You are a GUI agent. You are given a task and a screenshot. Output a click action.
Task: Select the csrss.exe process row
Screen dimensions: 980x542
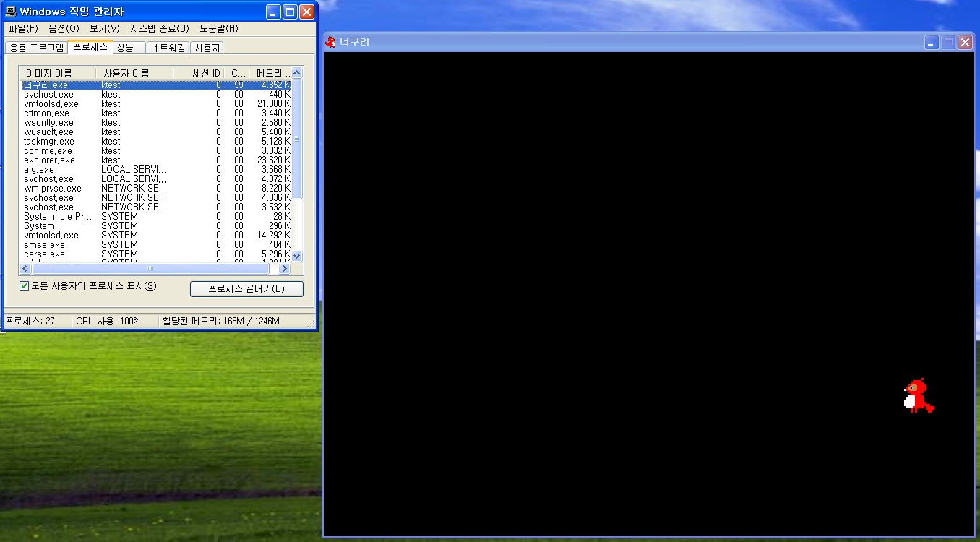pos(155,254)
